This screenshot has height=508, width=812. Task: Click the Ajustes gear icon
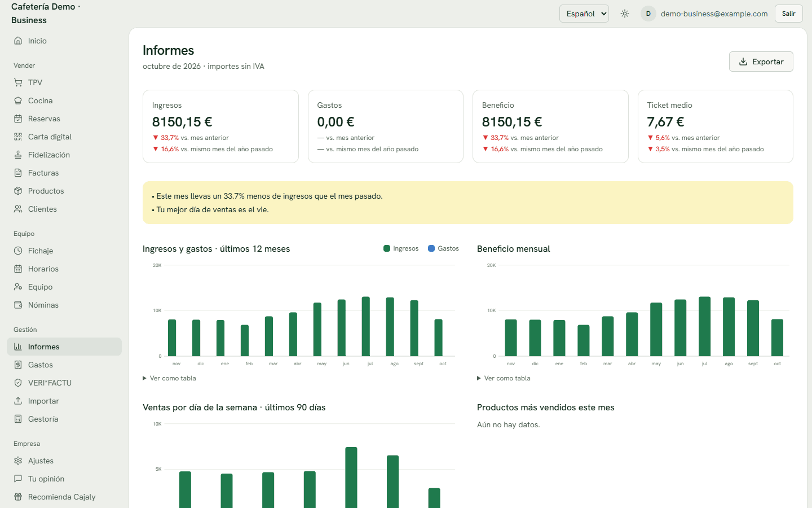point(18,461)
